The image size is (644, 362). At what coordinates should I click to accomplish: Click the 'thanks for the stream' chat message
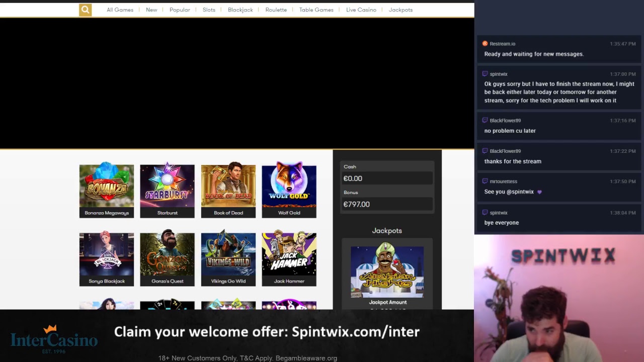pos(513,161)
